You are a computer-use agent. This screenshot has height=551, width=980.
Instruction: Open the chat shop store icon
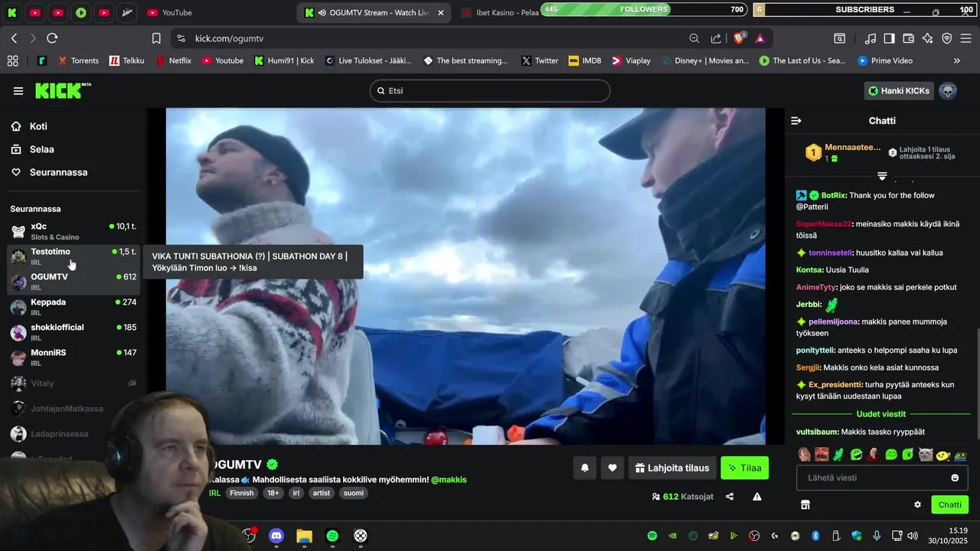pyautogui.click(x=805, y=505)
